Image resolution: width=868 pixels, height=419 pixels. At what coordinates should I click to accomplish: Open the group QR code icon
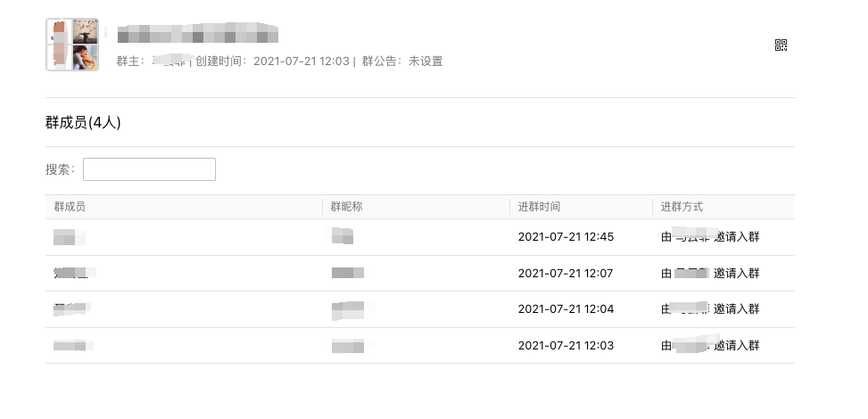781,45
